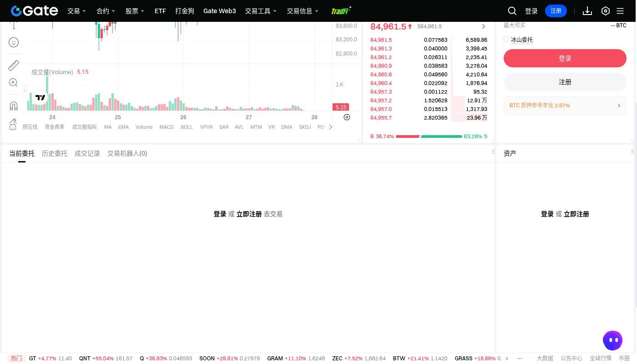Switch to the 成交记录 tab
The image size is (637, 364).
[87, 153]
